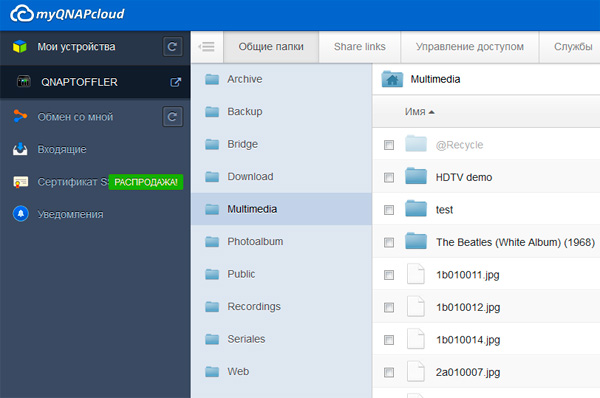Open the 2a010007.jpg file
Image resolution: width=600 pixels, height=398 pixels.
coord(468,372)
